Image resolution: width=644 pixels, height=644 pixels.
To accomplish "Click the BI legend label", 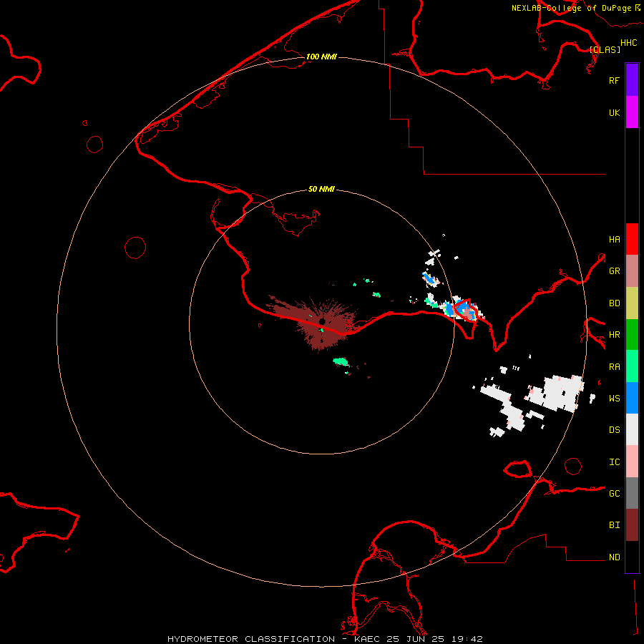I will pyautogui.click(x=614, y=525).
